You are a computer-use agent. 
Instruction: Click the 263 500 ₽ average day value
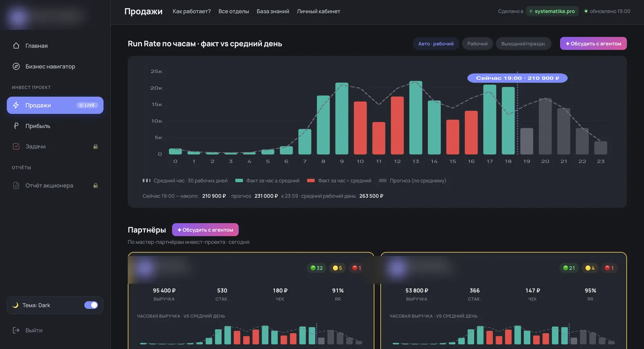[371, 196]
